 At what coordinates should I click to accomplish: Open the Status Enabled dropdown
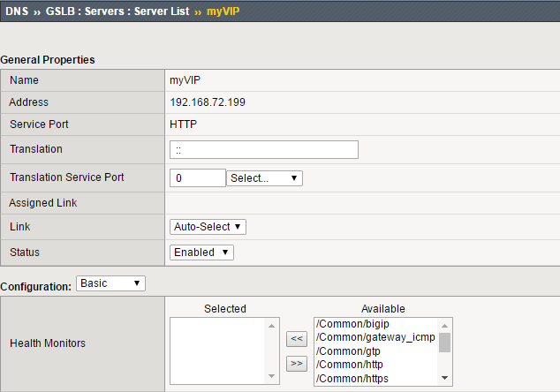201,253
